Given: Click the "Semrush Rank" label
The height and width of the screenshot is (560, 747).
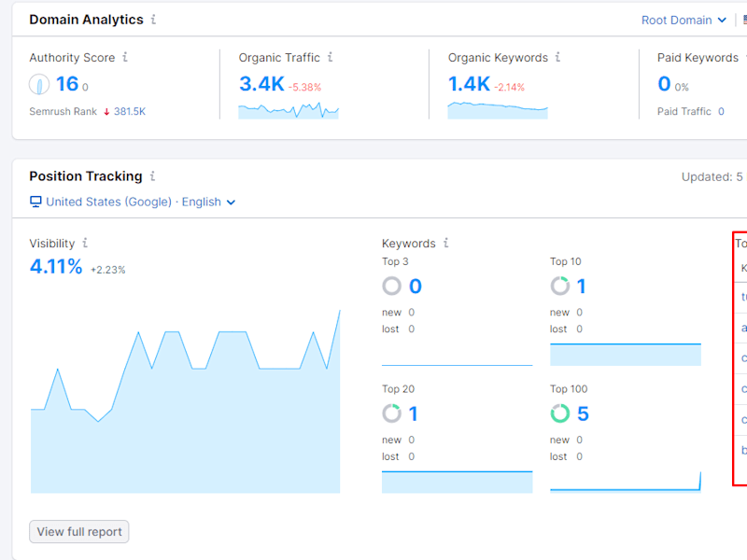Looking at the screenshot, I should 63,111.
